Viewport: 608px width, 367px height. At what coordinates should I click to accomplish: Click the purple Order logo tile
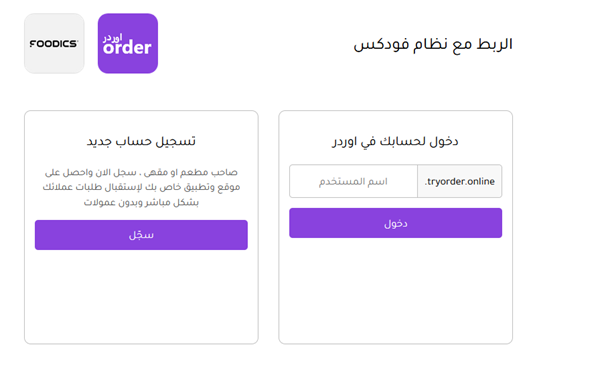128,43
